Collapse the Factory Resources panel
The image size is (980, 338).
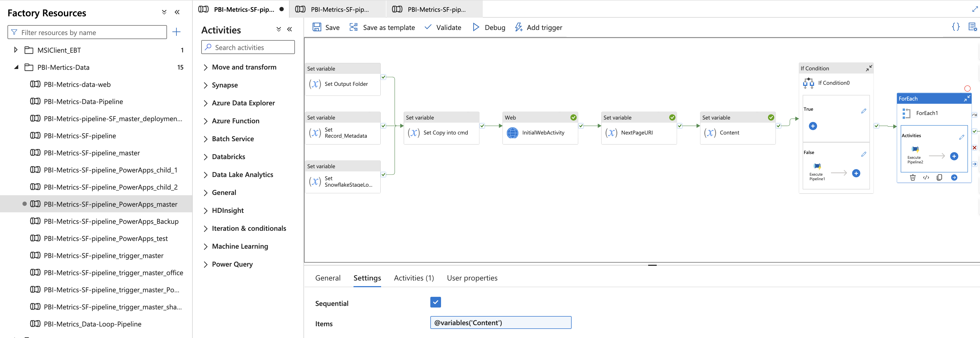[177, 12]
